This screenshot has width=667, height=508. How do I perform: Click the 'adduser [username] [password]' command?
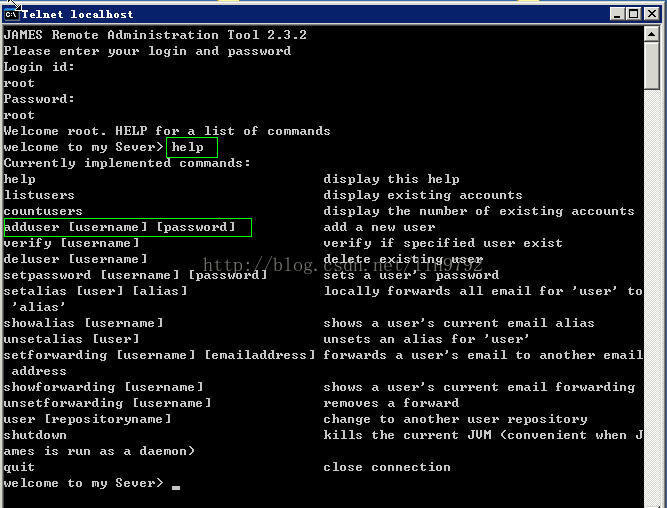point(120,227)
